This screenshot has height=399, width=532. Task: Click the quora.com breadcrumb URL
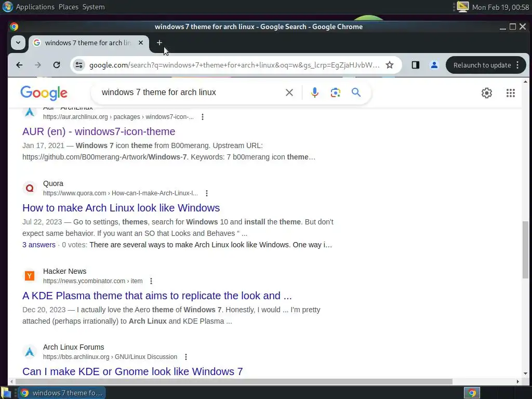tap(121, 193)
